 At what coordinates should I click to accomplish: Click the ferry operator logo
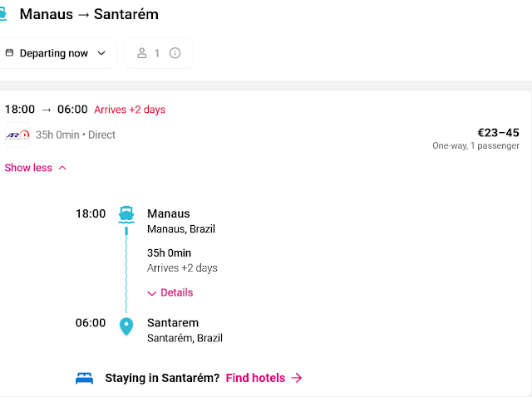[x=17, y=135]
